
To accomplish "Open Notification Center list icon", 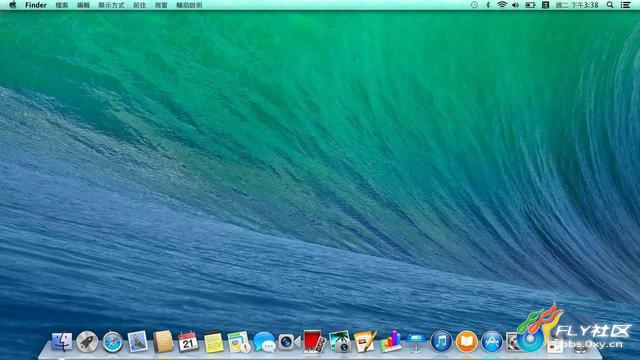I will click(x=626, y=5).
